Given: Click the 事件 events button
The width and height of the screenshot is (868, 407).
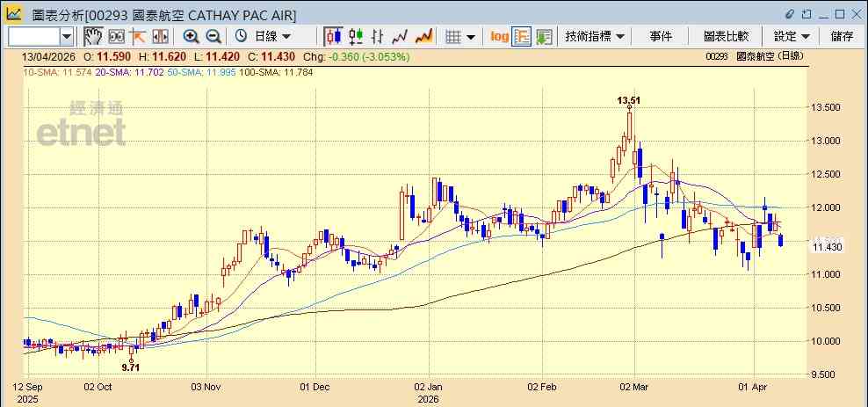Looking at the screenshot, I should click(x=661, y=37).
